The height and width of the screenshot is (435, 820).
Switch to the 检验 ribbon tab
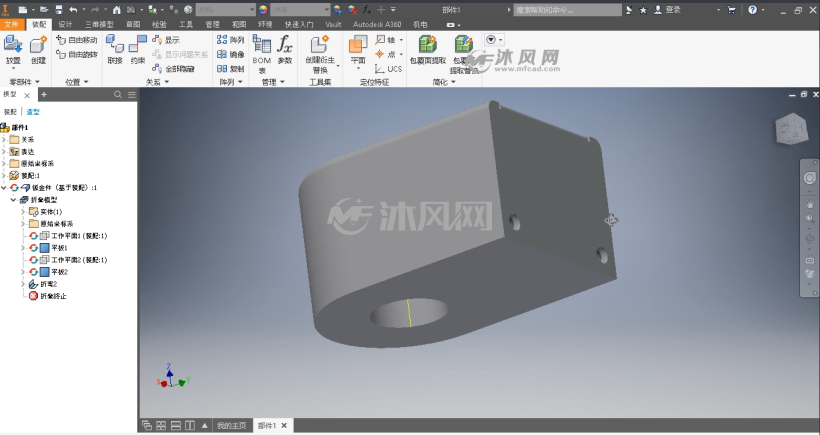[160, 24]
